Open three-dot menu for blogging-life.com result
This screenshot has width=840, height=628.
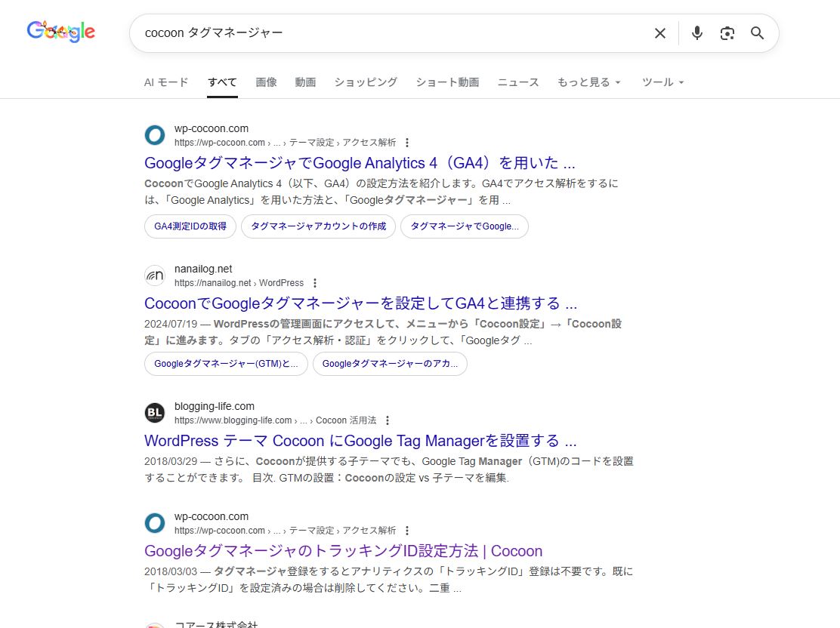tap(388, 420)
